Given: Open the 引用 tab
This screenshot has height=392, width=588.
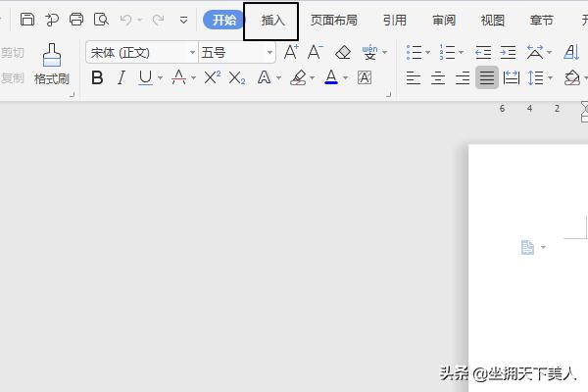Looking at the screenshot, I should point(395,21).
